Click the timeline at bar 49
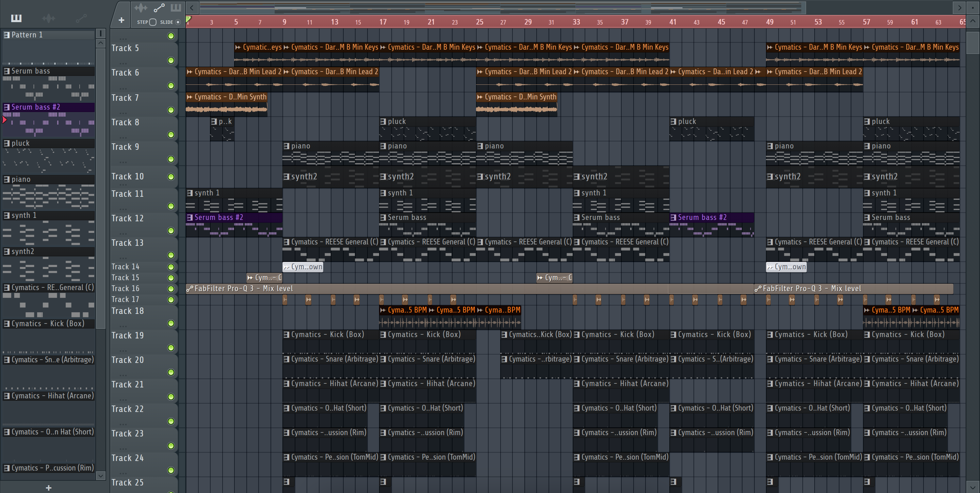980x493 pixels. [769, 22]
